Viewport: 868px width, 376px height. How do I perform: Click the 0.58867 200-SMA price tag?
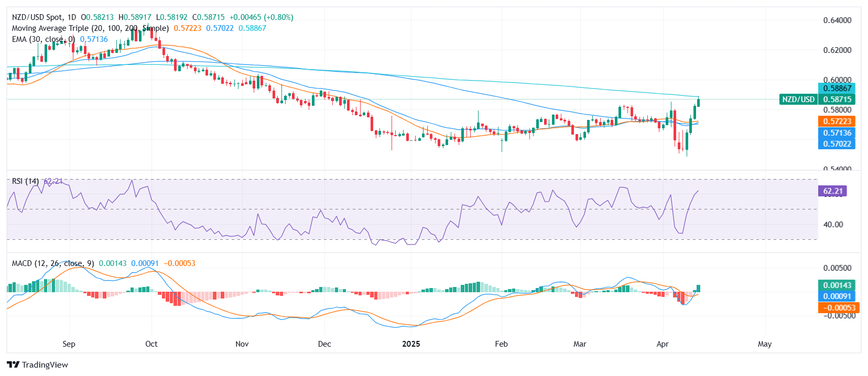(837, 89)
